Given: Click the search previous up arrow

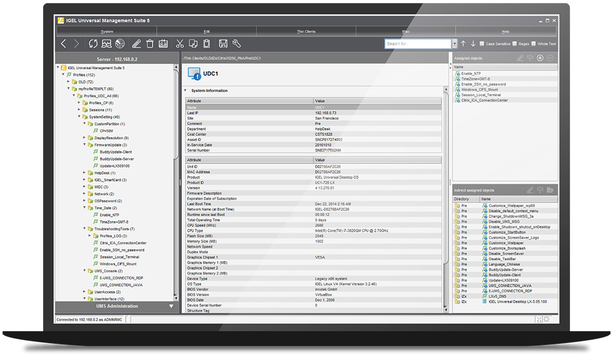Looking at the screenshot, I should point(463,44).
